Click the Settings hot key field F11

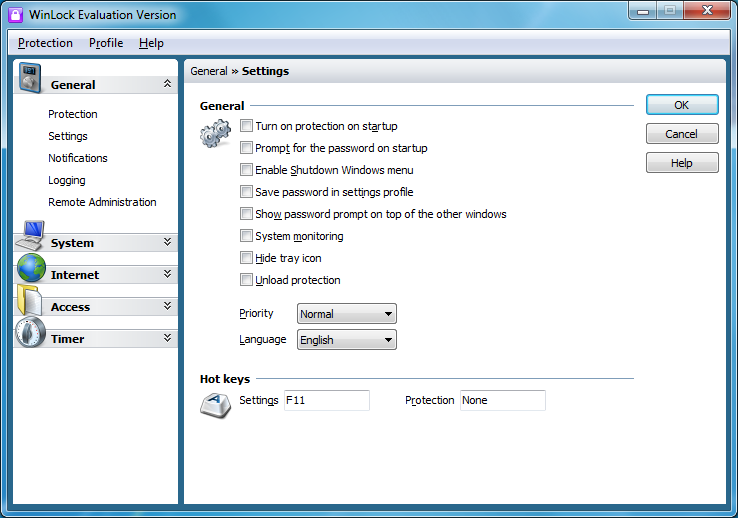tap(327, 400)
